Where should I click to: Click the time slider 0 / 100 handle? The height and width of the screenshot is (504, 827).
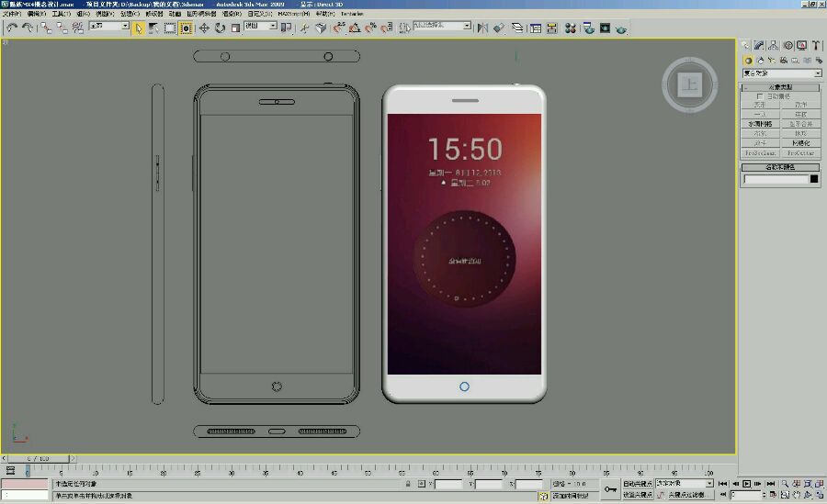[x=40, y=459]
